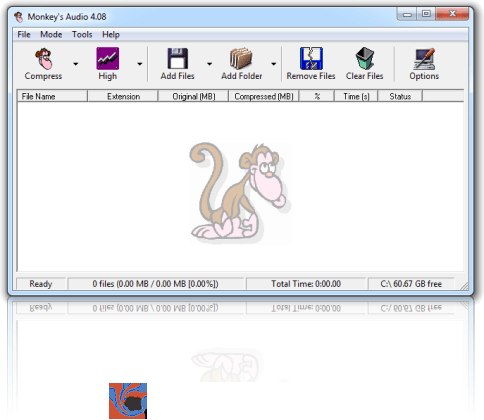
Task: Sort by the % column header
Action: tap(317, 96)
